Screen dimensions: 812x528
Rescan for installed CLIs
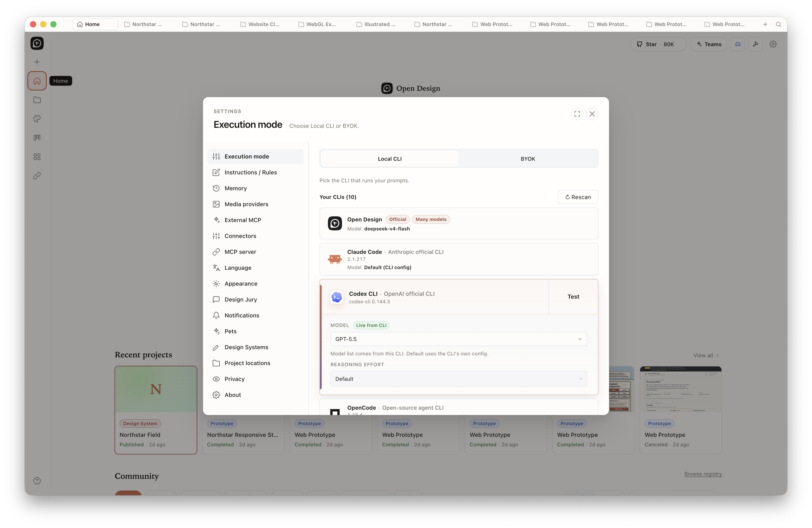(x=578, y=197)
